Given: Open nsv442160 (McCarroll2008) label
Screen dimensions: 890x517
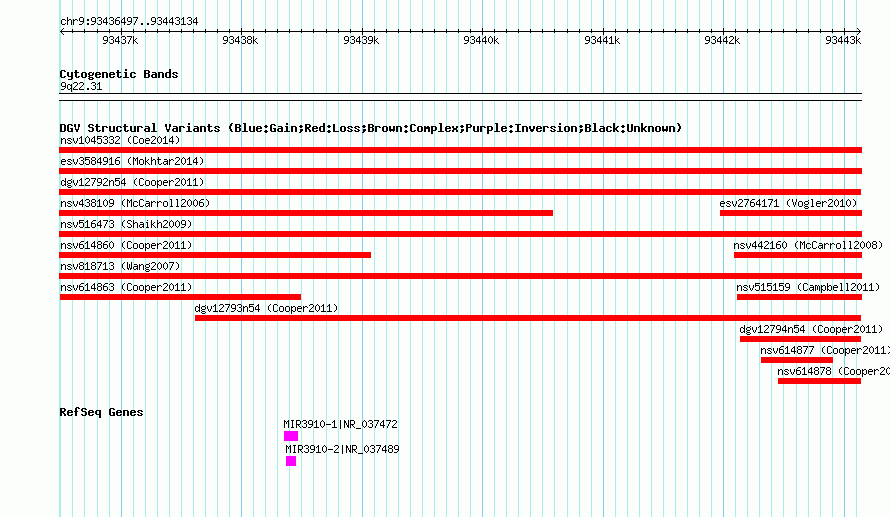Looking at the screenshot, I should [808, 245].
